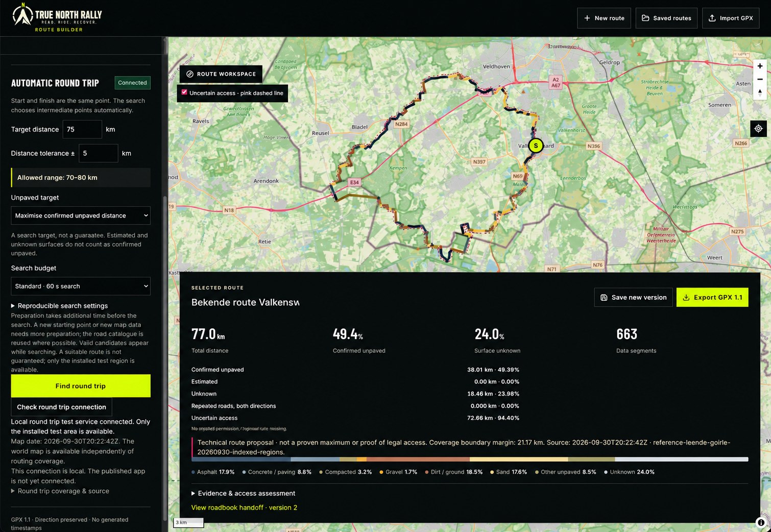The image size is (771, 532).
Task: Click the True North Rally logo
Action: pos(57,17)
